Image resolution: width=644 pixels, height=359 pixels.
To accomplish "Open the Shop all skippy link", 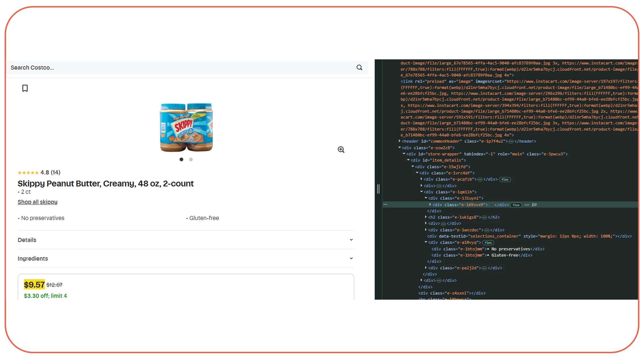I will click(x=38, y=202).
